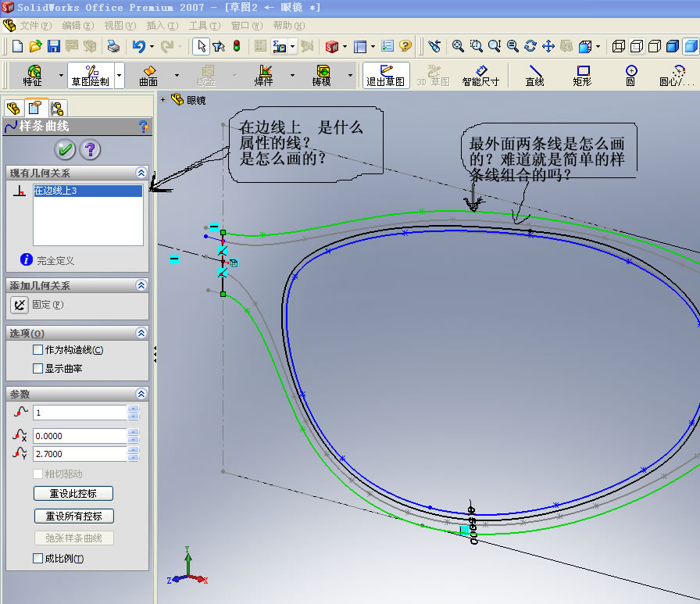Open the Surfaces (曲面) dropdown arrow

177,75
